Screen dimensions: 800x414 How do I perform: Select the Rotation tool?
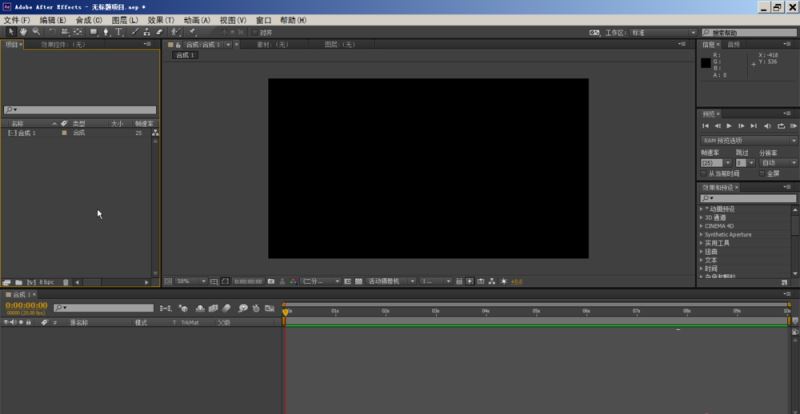pos(52,32)
